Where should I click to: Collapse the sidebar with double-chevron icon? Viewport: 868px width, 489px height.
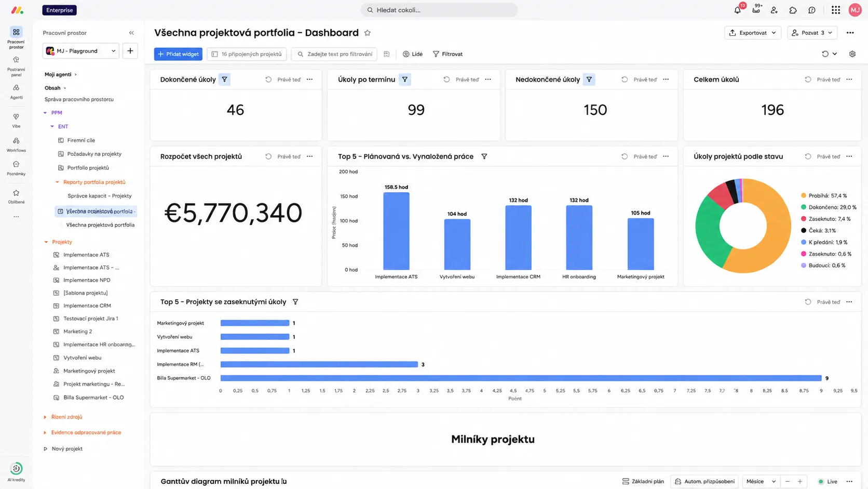[x=131, y=33]
